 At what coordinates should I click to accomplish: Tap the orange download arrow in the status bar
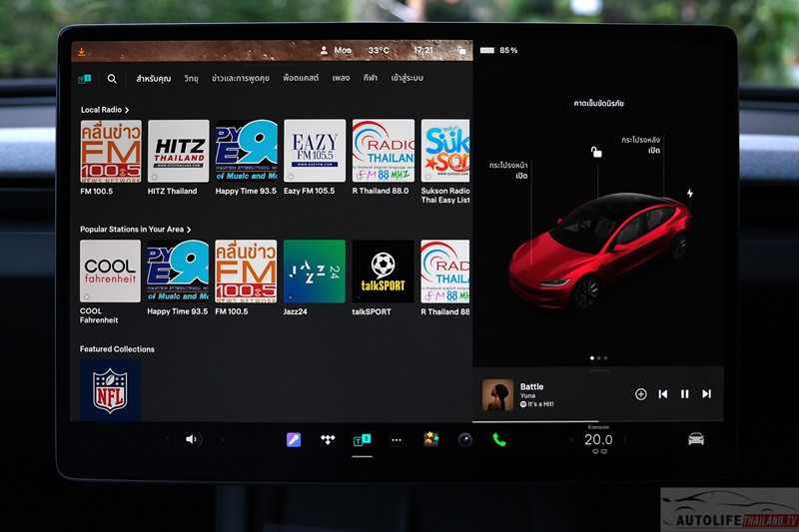click(82, 52)
